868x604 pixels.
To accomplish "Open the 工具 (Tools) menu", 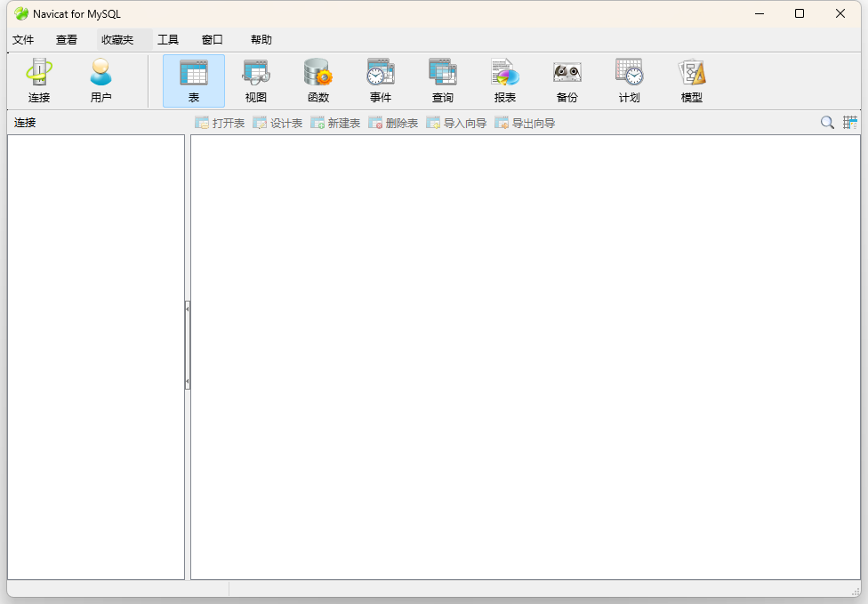I will pos(168,40).
